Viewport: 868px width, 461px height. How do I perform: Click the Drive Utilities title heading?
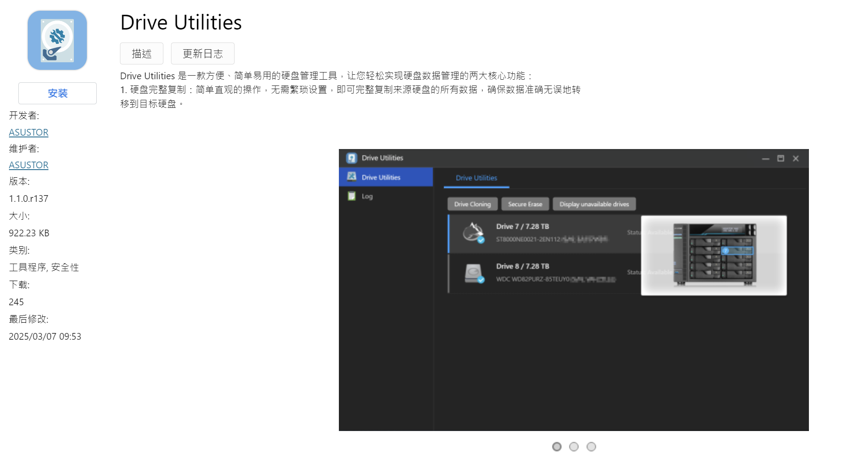181,22
